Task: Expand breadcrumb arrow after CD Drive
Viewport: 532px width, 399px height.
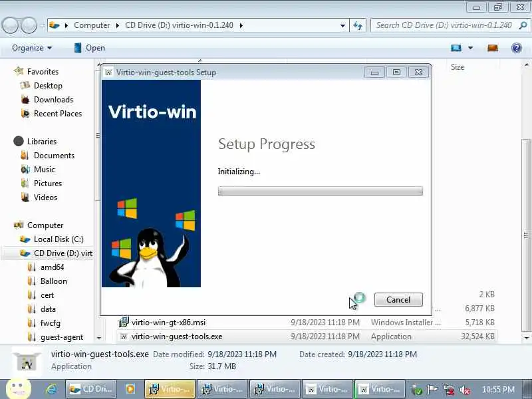Action: click(x=241, y=25)
